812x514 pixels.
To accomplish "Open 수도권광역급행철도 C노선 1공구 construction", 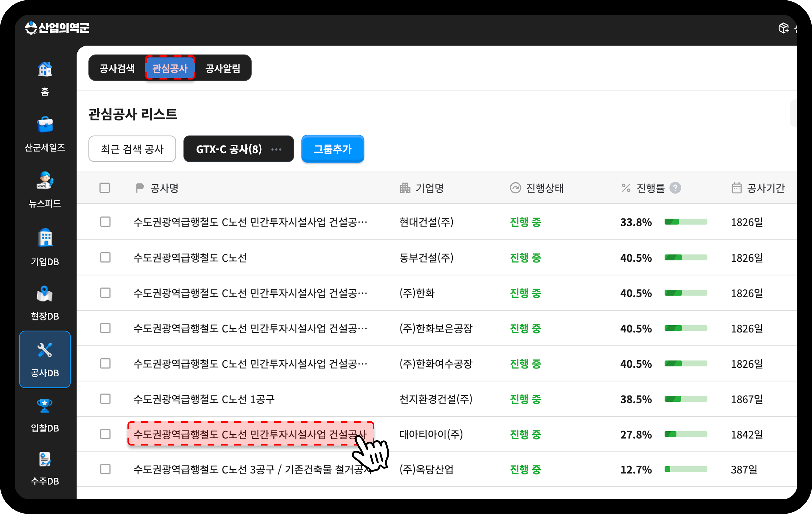I will click(x=204, y=399).
